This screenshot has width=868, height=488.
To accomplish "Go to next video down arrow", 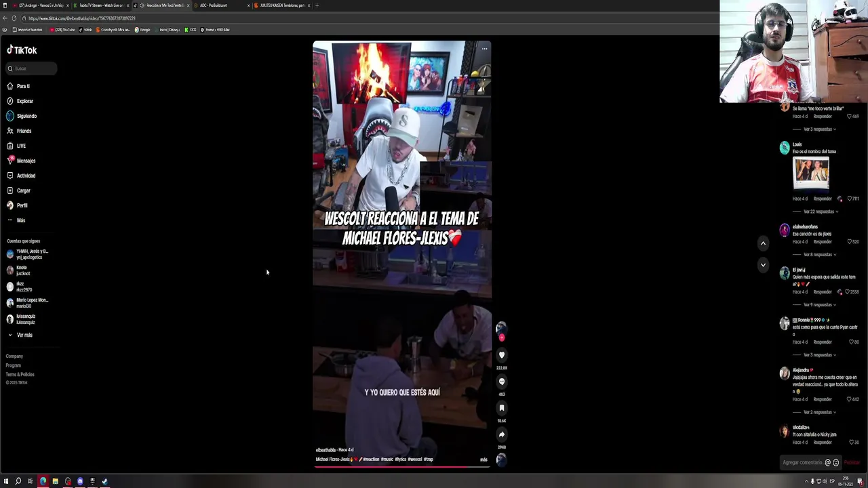I will point(763,265).
